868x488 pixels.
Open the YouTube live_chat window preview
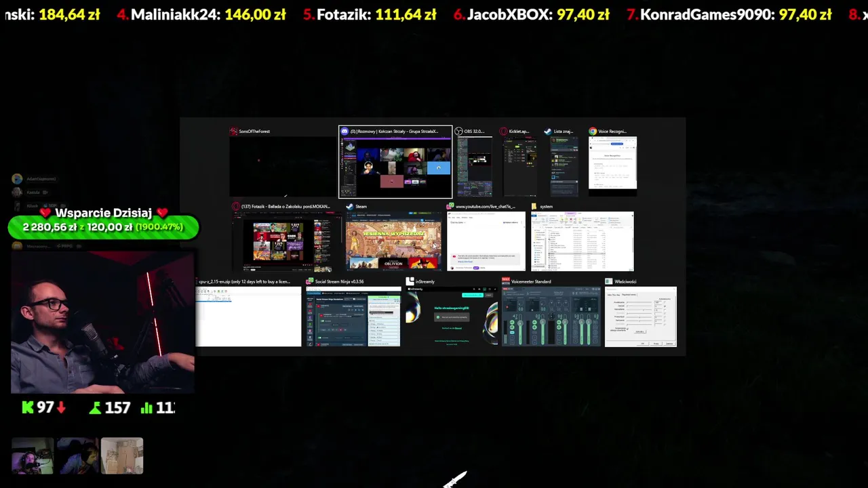(x=486, y=241)
